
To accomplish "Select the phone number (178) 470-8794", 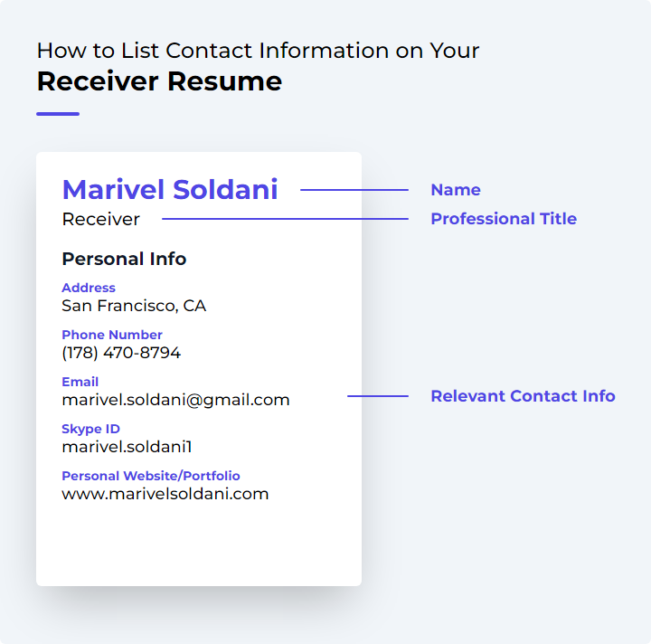I will (x=121, y=353).
